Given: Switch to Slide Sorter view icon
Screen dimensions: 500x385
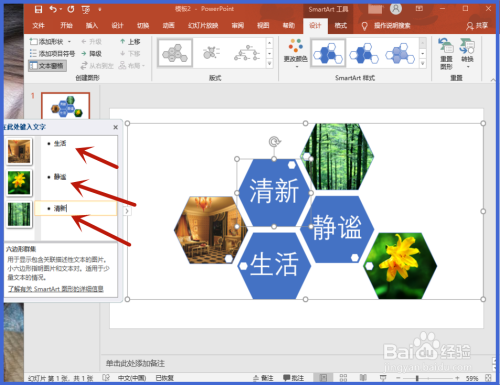Looking at the screenshot, I should pos(343,378).
